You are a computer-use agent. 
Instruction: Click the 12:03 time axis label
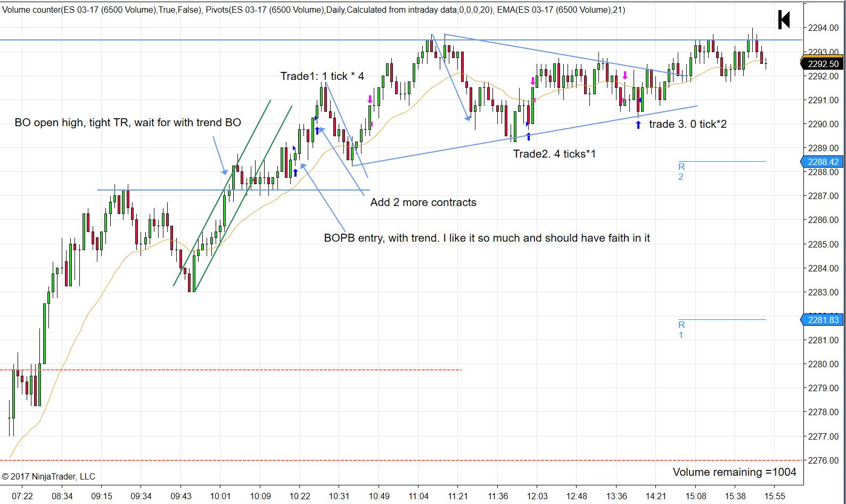[x=537, y=496]
